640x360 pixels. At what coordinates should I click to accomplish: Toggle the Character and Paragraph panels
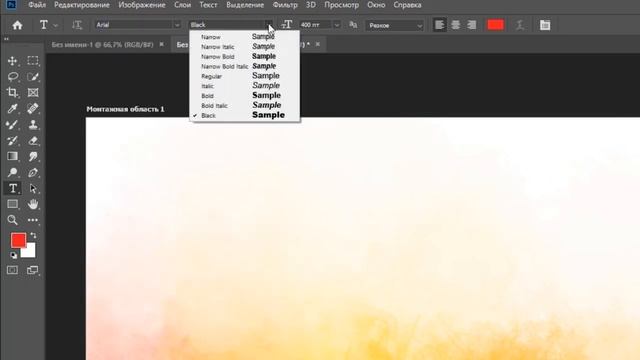click(x=545, y=25)
